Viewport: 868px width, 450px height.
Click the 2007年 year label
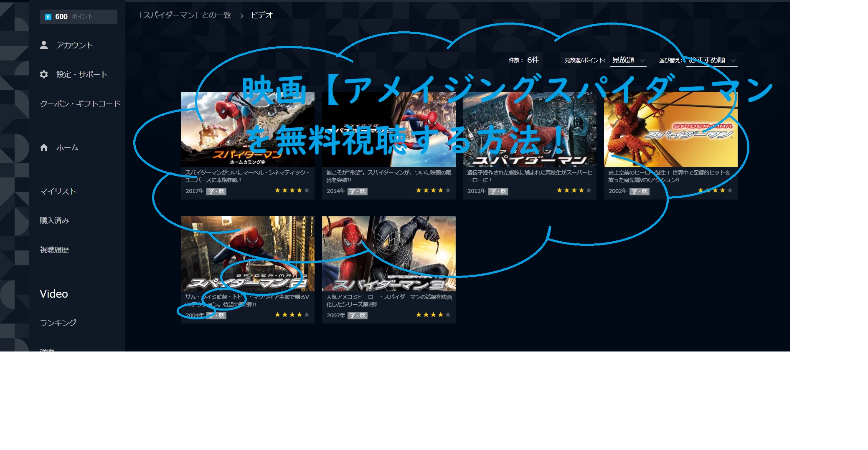click(336, 315)
